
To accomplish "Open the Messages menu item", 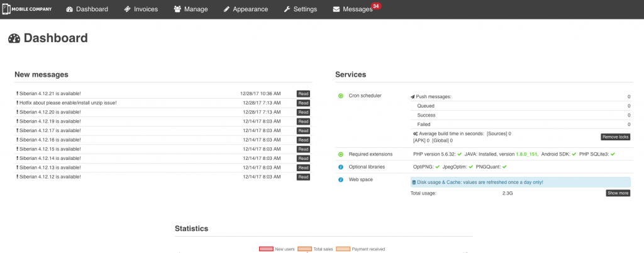I will (353, 9).
